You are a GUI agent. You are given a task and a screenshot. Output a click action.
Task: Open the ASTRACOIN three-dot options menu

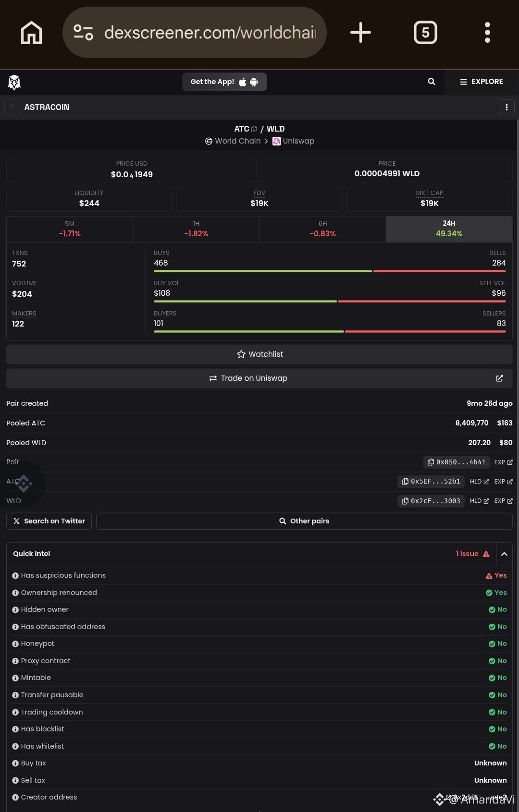coord(507,107)
